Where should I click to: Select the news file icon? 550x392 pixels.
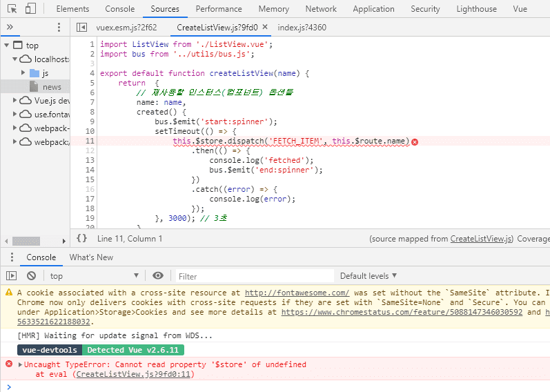pyautogui.click(x=34, y=86)
